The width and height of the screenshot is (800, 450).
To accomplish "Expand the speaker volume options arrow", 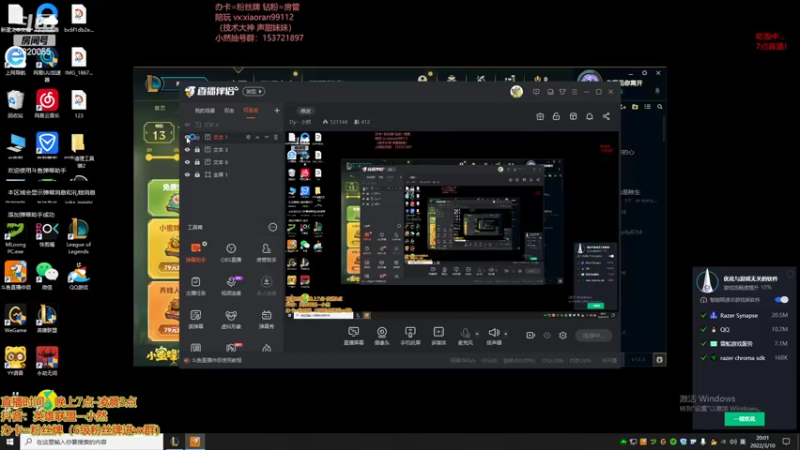I will pyautogui.click(x=506, y=334).
